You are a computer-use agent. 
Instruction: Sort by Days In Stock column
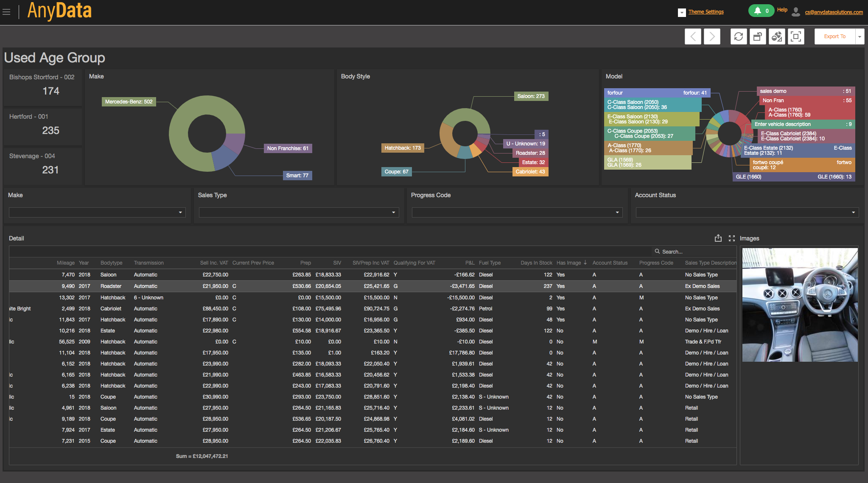pos(536,263)
